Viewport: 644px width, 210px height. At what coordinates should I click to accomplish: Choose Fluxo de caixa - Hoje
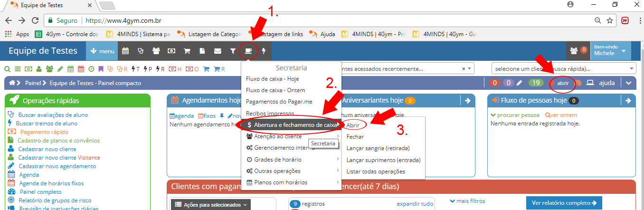(272, 79)
